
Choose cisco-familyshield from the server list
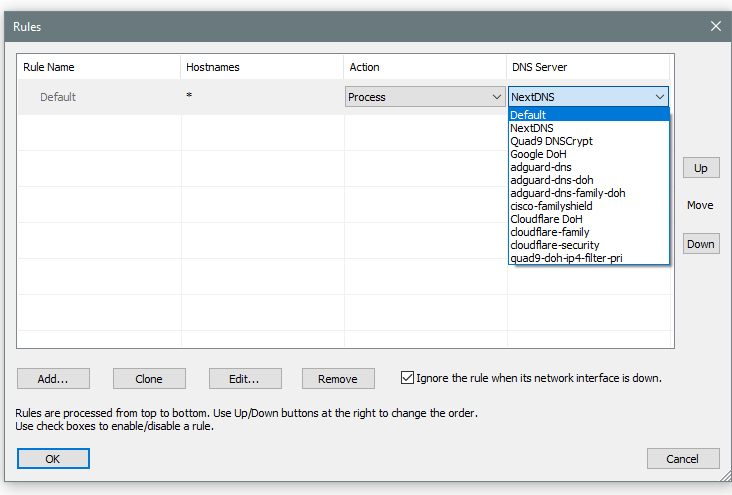(552, 206)
